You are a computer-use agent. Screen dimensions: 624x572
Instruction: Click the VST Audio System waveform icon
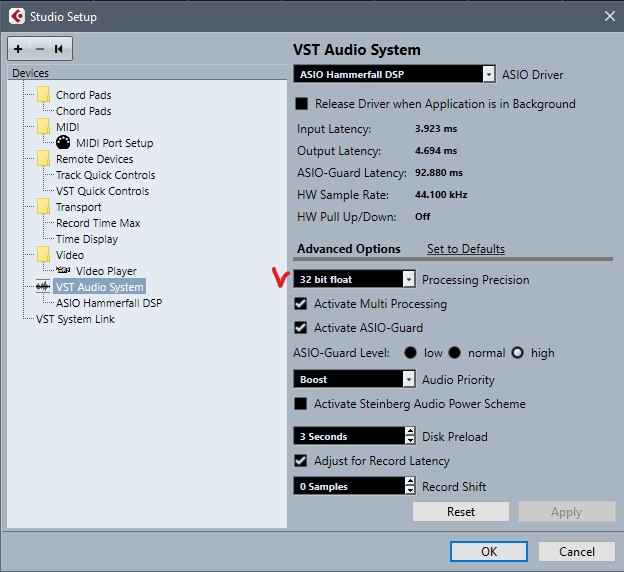pos(43,286)
